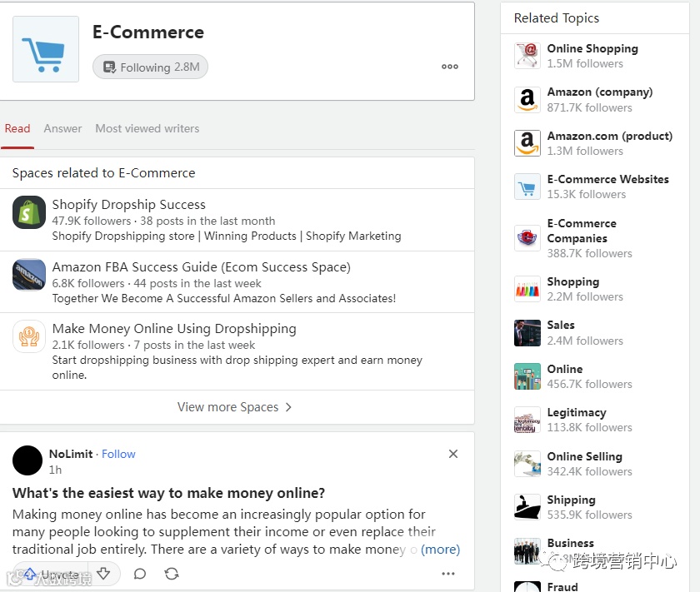Open the Legitimacy related topic

click(577, 413)
